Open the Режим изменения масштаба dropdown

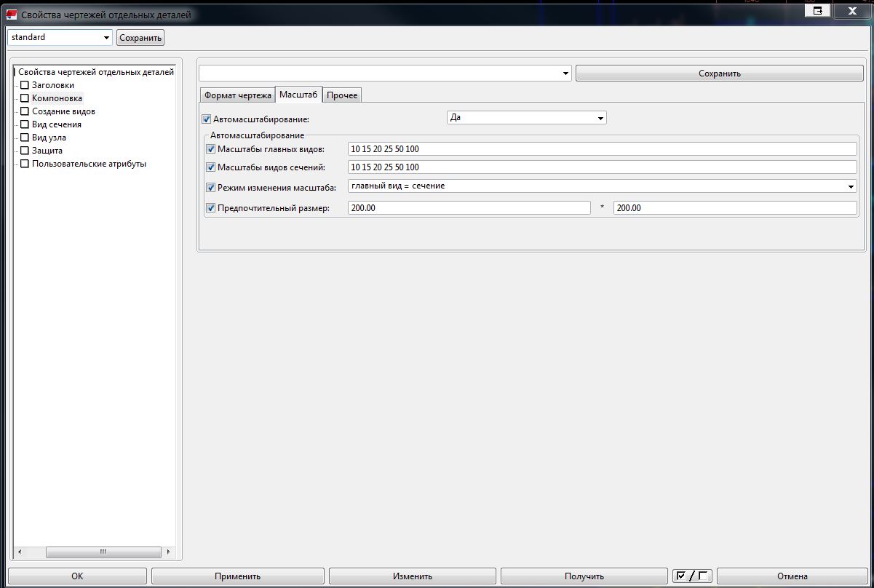coord(851,186)
